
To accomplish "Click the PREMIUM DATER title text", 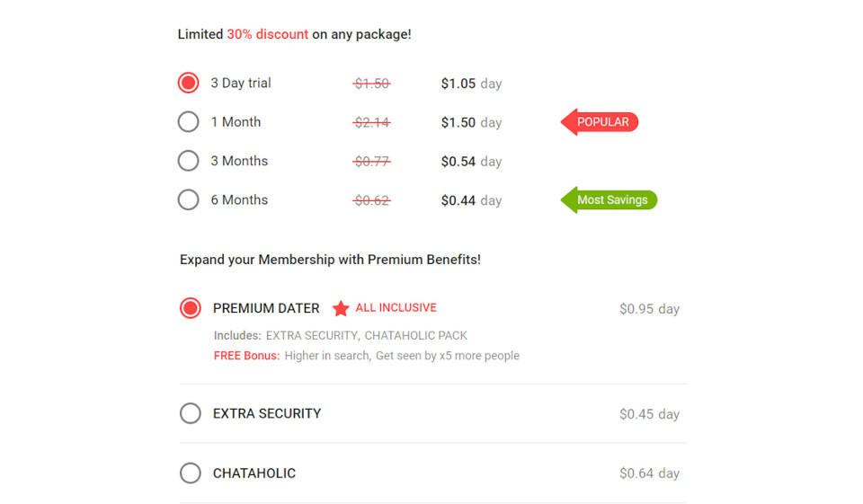I will [266, 308].
